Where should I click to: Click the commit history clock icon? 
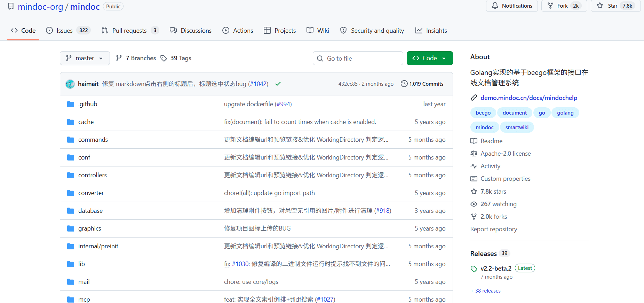[404, 84]
